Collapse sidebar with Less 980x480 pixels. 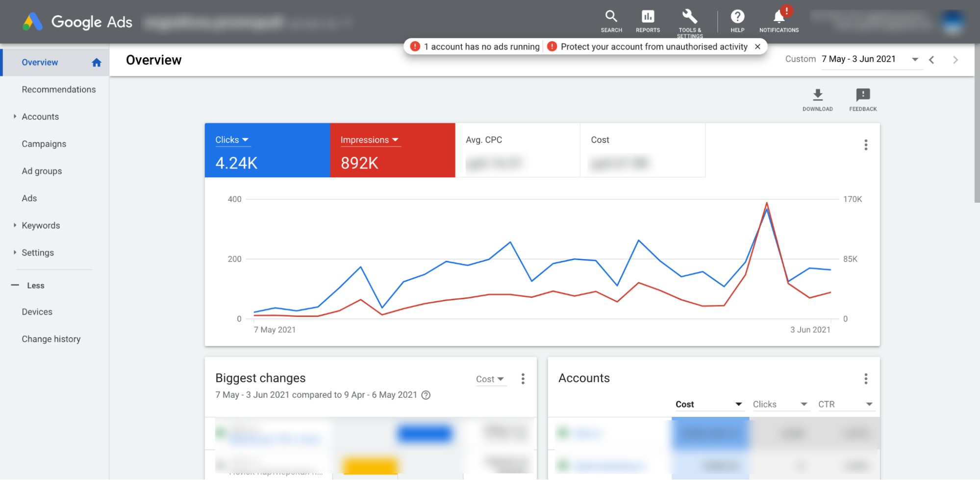pyautogui.click(x=28, y=286)
